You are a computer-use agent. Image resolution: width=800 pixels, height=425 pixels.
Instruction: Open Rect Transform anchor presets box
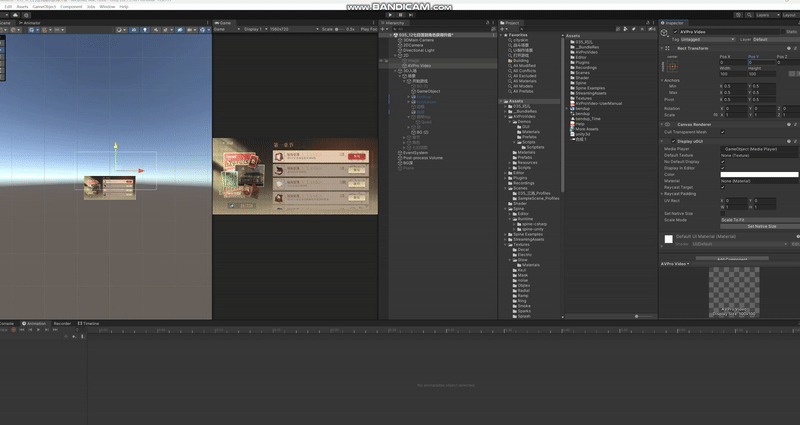[672, 66]
